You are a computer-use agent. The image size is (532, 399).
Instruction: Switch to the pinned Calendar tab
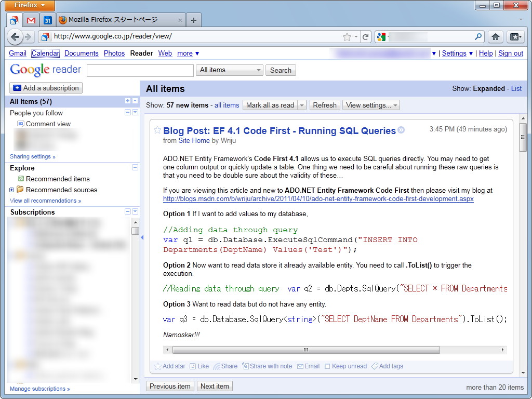point(47,20)
